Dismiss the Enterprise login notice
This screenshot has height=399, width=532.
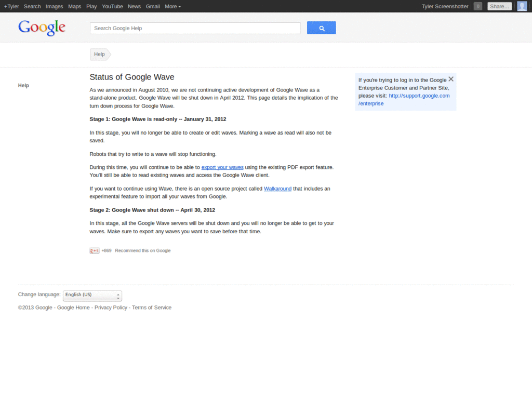coord(451,79)
